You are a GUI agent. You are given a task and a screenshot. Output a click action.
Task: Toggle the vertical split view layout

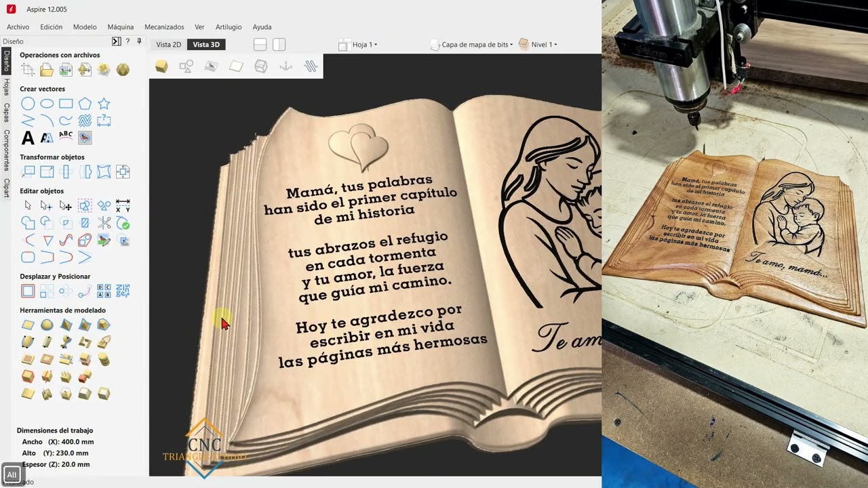click(x=279, y=45)
